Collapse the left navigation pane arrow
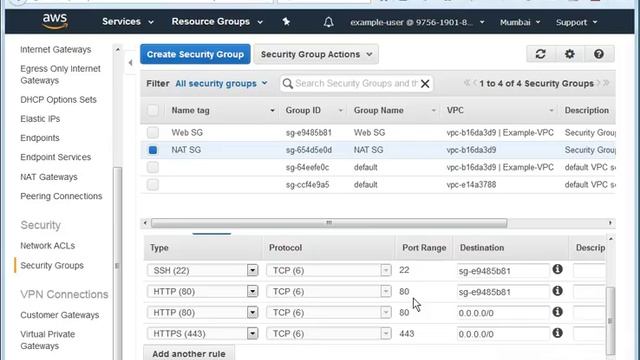 coord(130,63)
